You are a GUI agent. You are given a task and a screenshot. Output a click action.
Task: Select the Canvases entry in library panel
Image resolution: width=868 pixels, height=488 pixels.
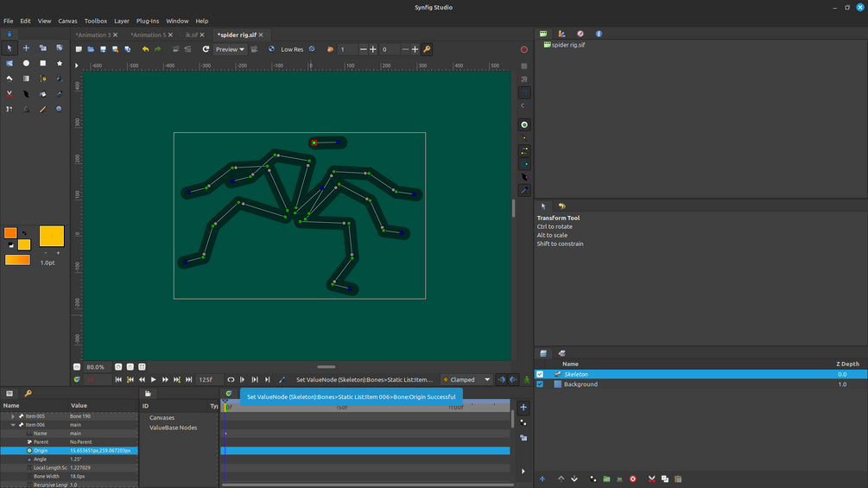[162, 417]
